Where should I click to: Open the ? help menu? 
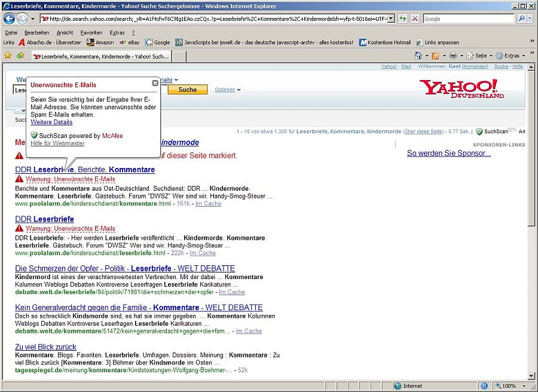pos(133,33)
